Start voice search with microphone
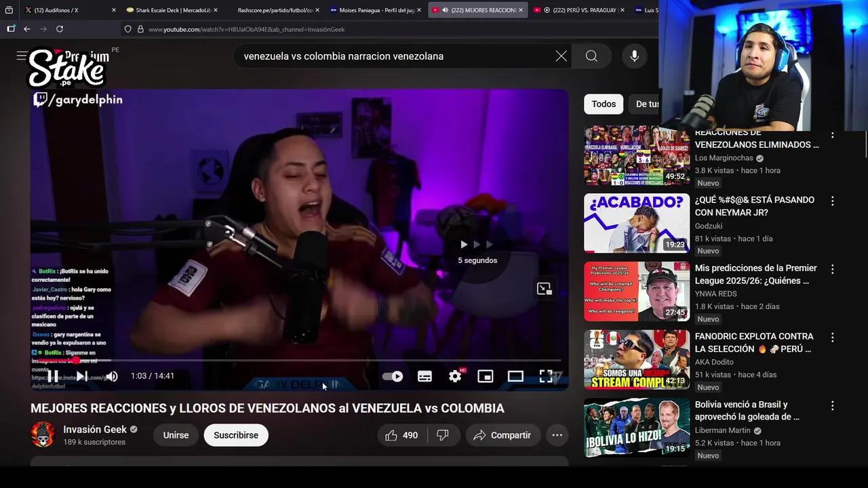This screenshot has height=488, width=868. (635, 56)
